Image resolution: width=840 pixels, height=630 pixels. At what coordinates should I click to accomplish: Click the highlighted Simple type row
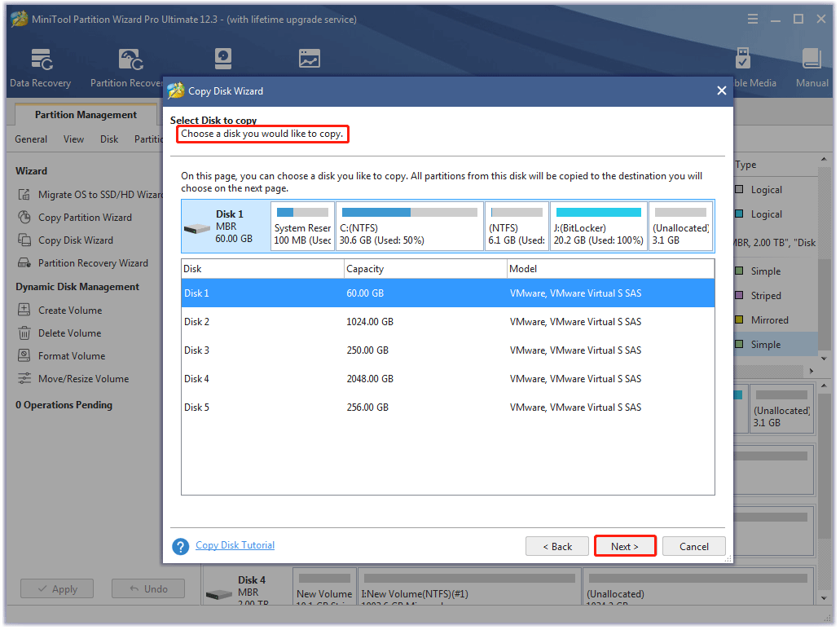pos(776,345)
